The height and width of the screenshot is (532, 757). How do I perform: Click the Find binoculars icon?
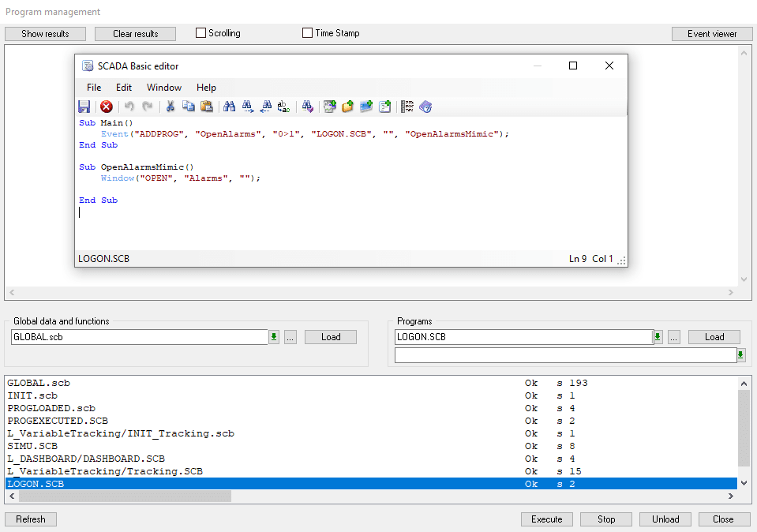point(230,107)
